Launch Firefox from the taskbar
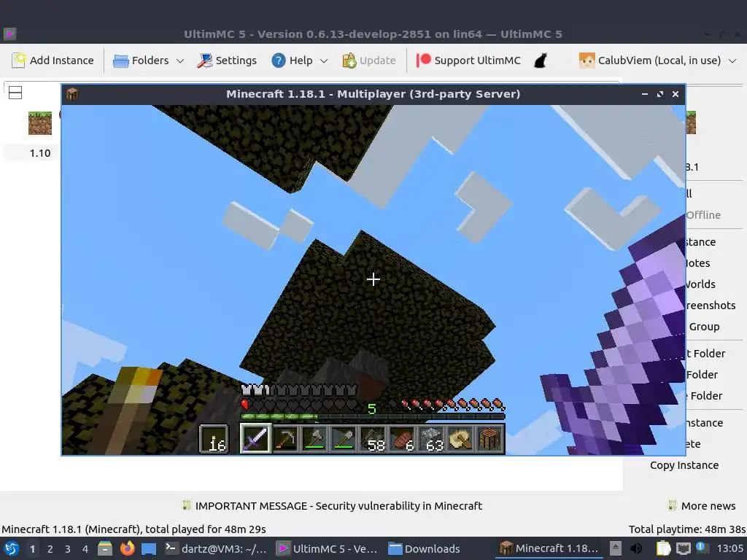 point(127,548)
